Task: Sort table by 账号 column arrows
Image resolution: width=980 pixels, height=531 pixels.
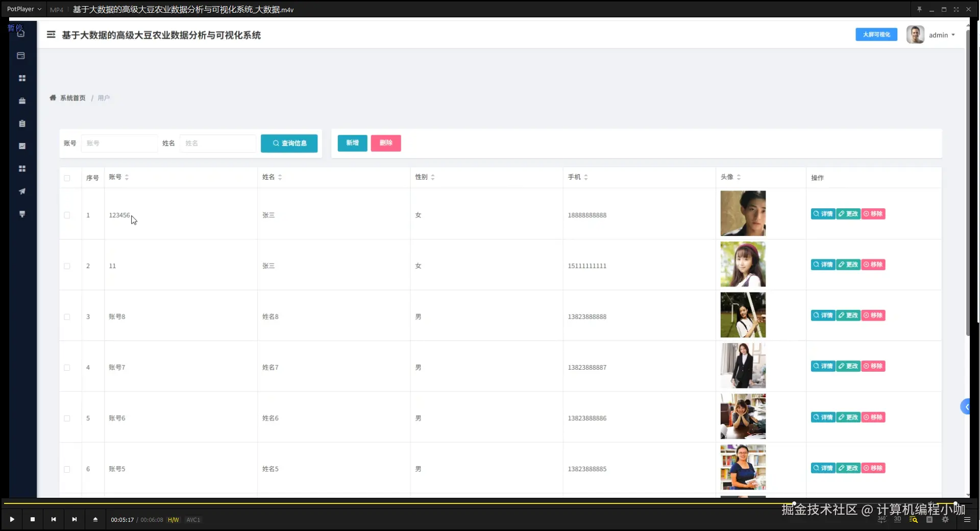Action: [127, 177]
